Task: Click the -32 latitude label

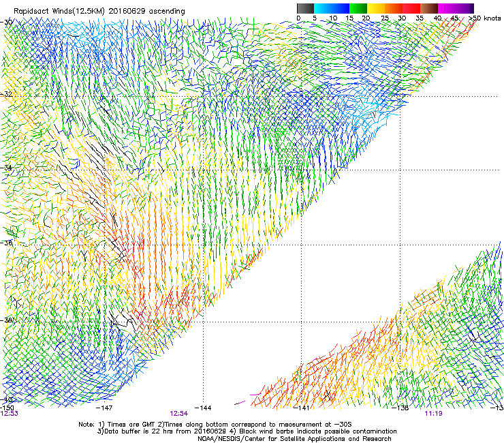Action: tap(6, 94)
